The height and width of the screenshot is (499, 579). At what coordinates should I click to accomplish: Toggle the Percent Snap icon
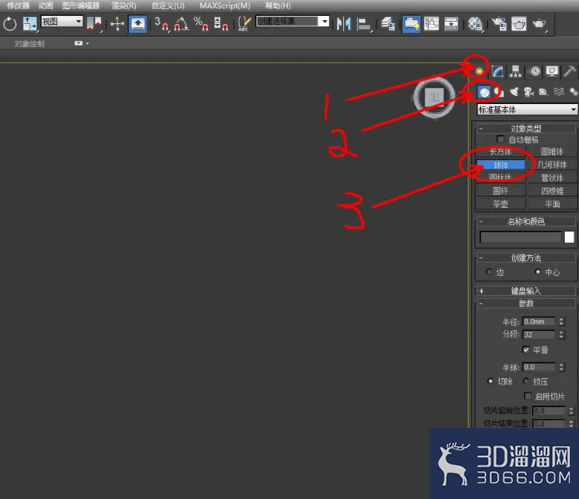pyautogui.click(x=201, y=24)
